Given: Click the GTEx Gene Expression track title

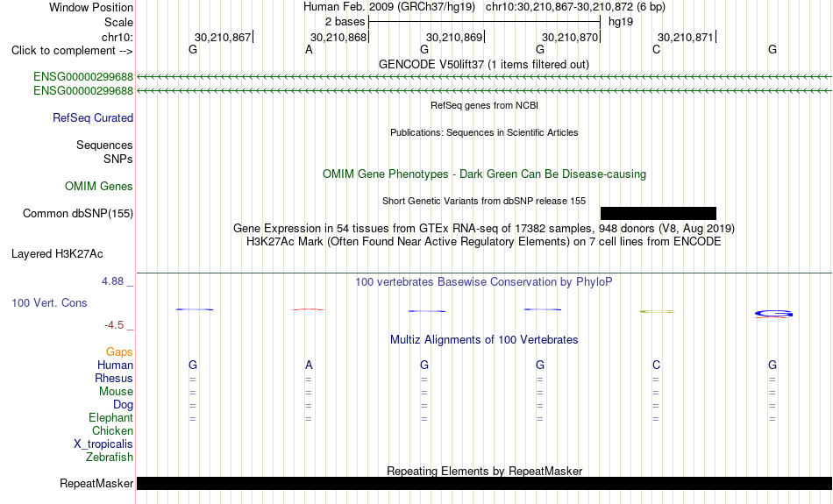Looking at the screenshot, I should (483, 229).
